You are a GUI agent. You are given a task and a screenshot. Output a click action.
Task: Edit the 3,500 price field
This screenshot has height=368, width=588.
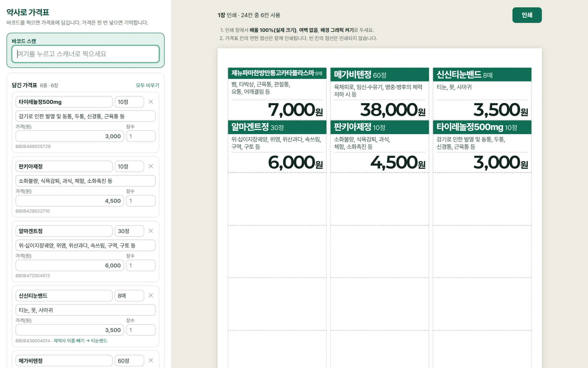pyautogui.click(x=70, y=330)
